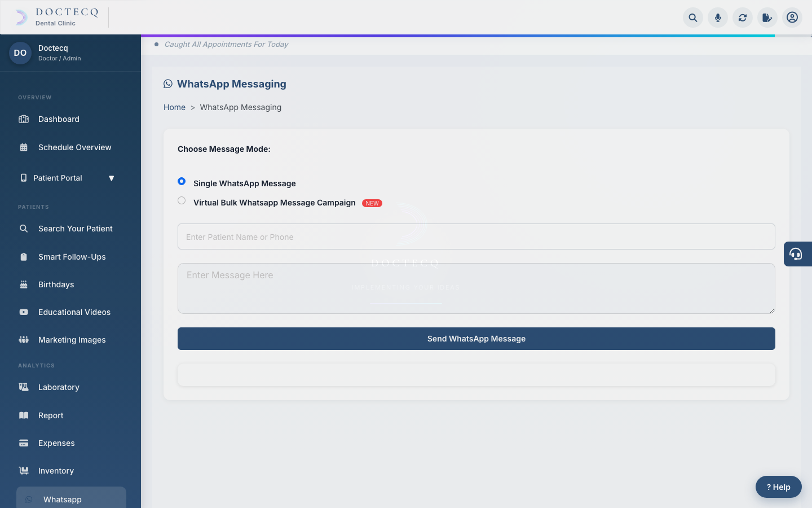Follow the Home breadcrumb link
The width and height of the screenshot is (812, 508).
click(174, 107)
